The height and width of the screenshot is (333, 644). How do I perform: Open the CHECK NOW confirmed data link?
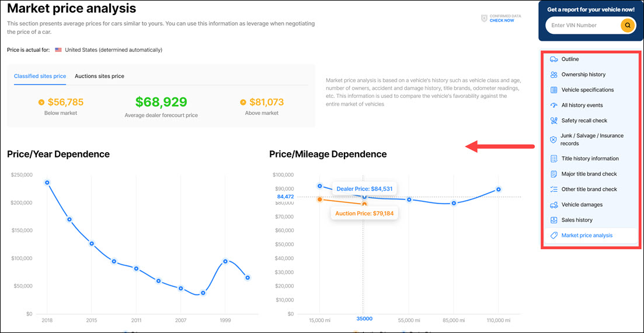(502, 20)
